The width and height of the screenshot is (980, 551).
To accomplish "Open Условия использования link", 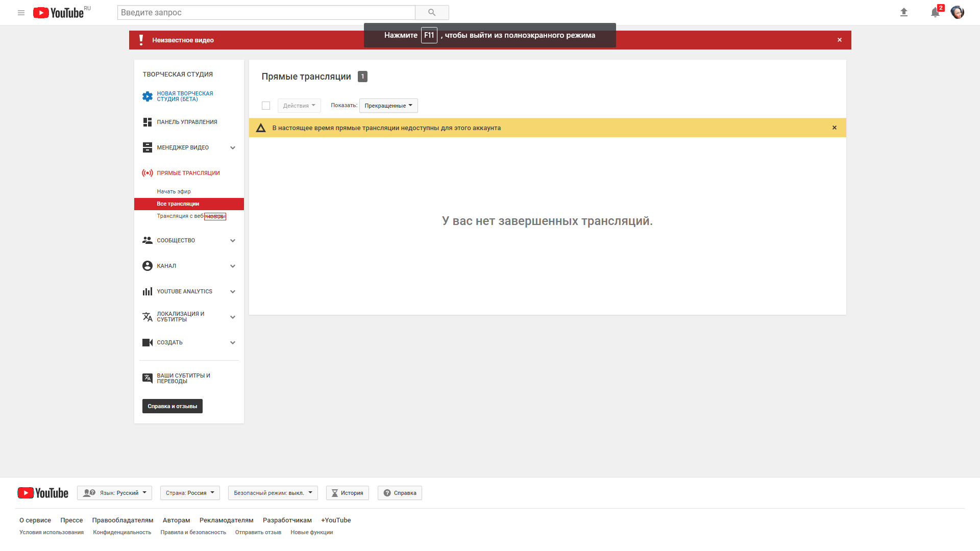I will 52,532.
